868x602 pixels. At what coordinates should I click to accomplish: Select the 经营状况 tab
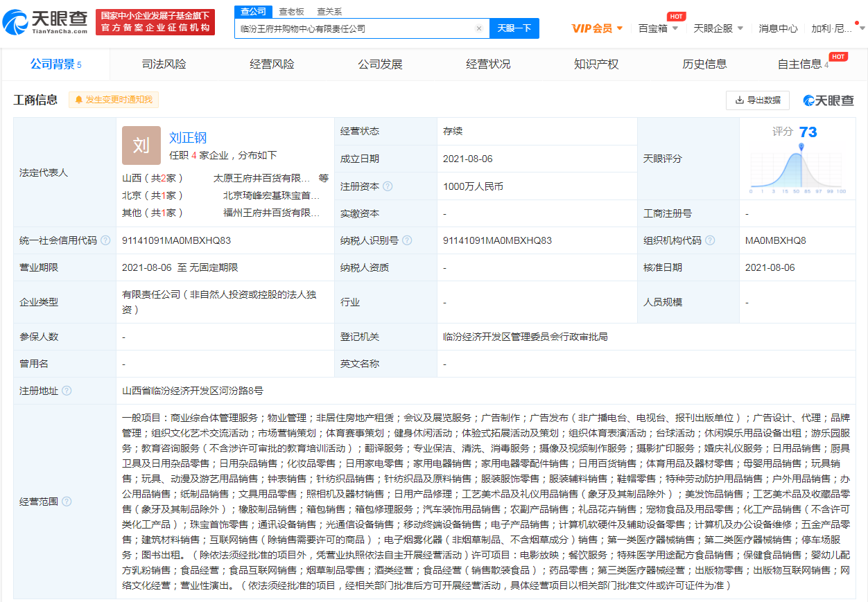click(488, 64)
